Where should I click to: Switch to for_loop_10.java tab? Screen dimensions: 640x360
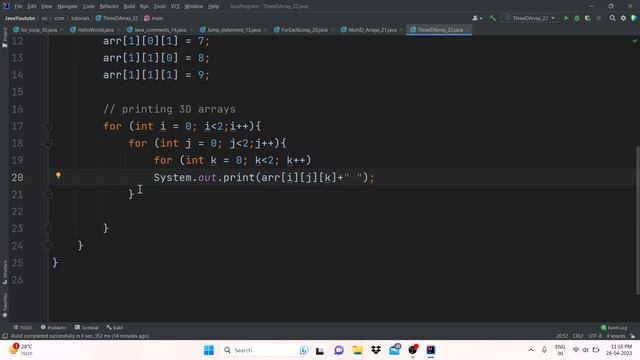tap(39, 30)
